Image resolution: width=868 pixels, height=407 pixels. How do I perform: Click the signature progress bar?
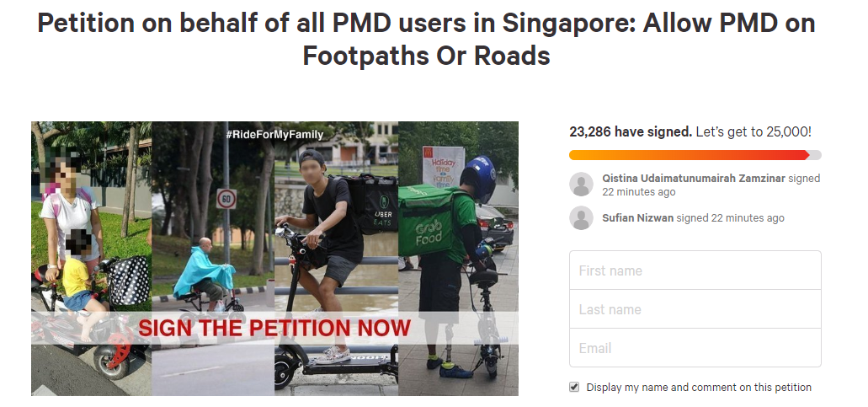click(x=695, y=155)
